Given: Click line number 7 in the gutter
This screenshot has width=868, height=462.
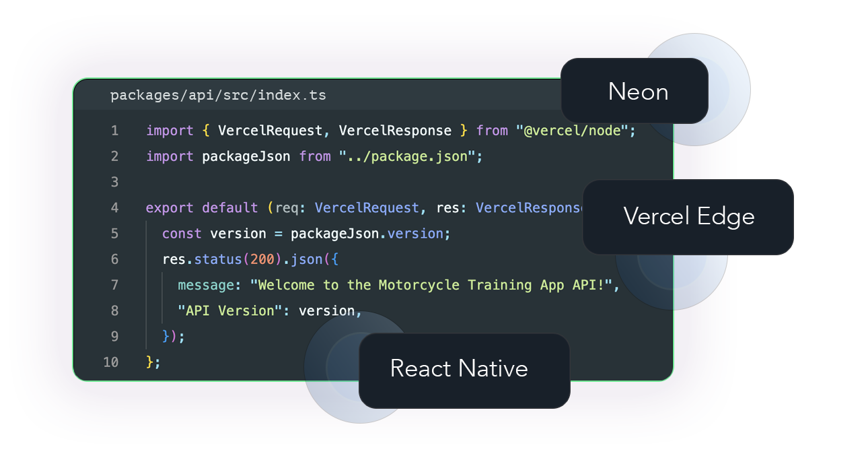Looking at the screenshot, I should (x=114, y=285).
